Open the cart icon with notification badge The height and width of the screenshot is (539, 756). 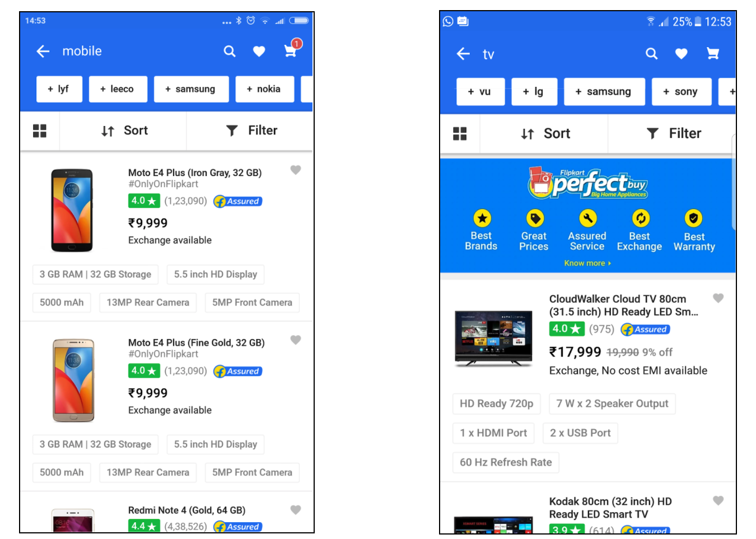(x=292, y=49)
